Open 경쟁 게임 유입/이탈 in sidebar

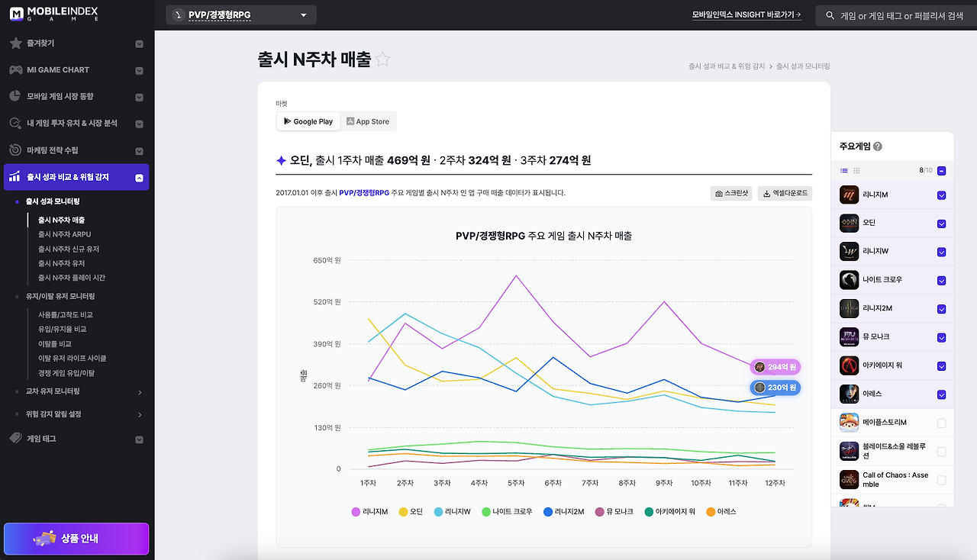click(x=66, y=373)
